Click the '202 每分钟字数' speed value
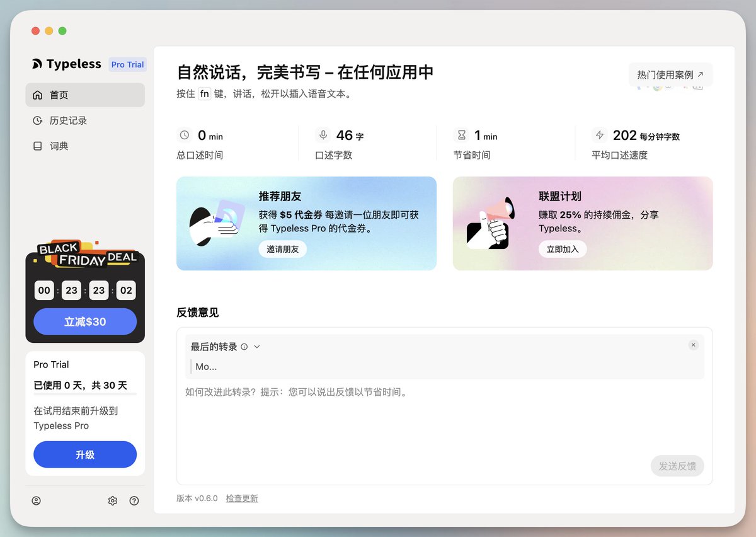The width and height of the screenshot is (756, 537). click(646, 136)
